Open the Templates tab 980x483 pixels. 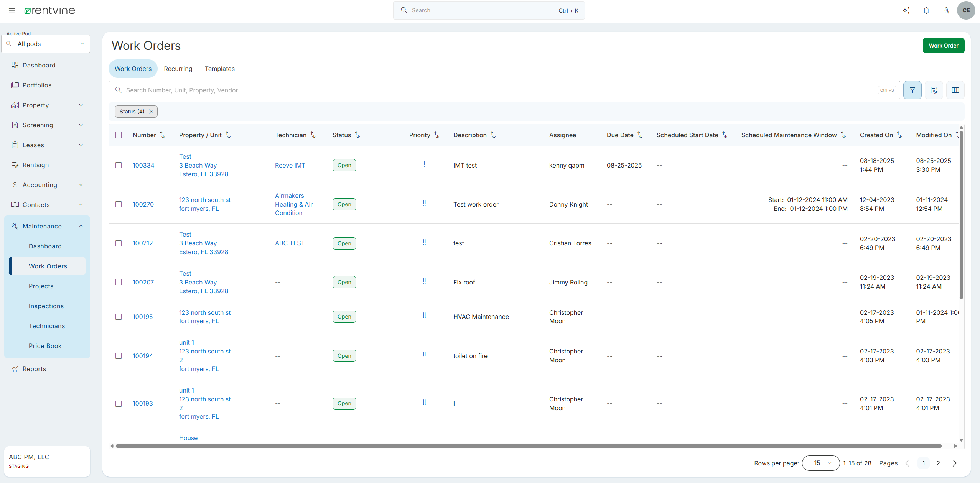click(x=219, y=69)
